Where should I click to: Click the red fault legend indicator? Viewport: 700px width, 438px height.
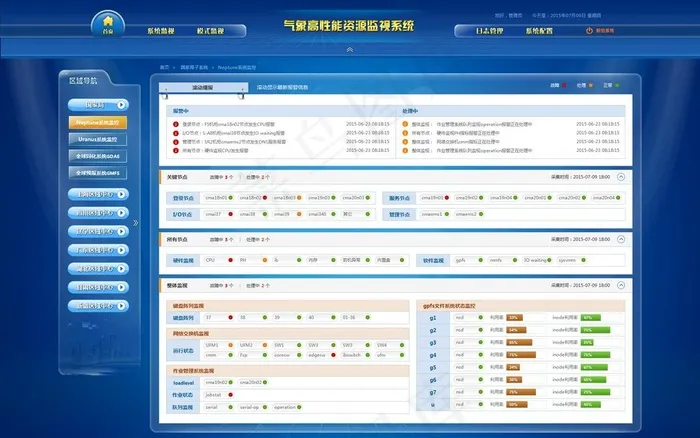(x=567, y=86)
